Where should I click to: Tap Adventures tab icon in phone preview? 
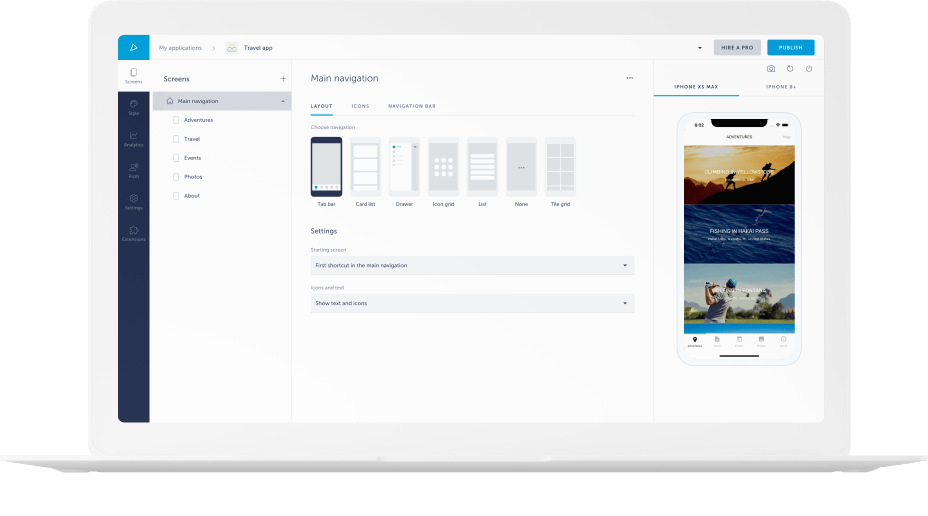(695, 341)
